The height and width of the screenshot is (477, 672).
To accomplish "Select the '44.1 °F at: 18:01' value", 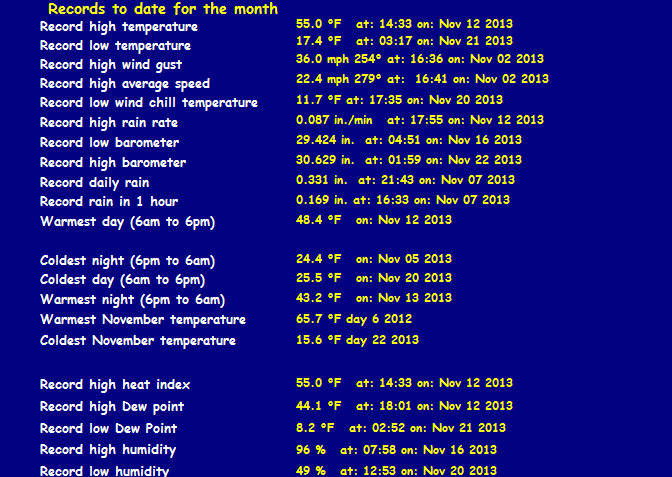I will tap(354, 406).
